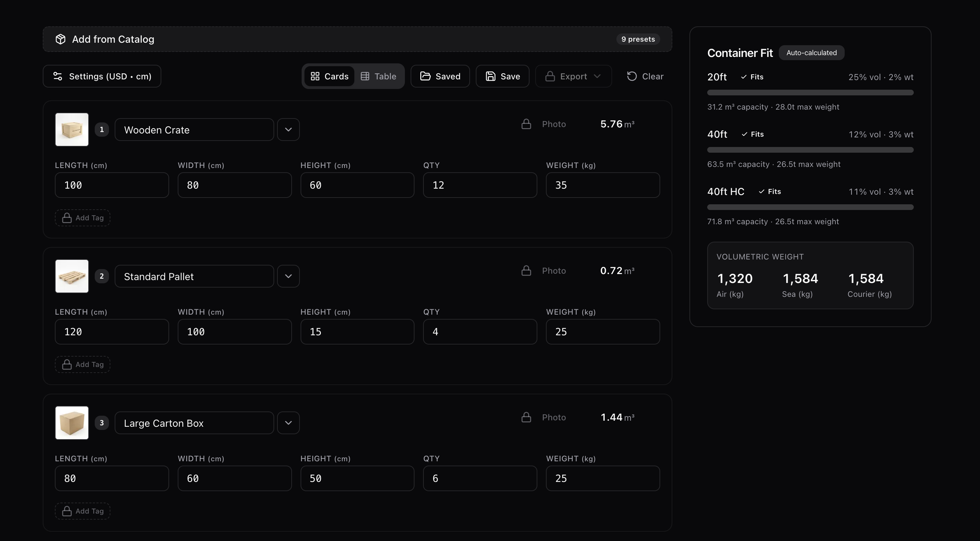
Task: Click the 9 presets badge
Action: click(638, 39)
